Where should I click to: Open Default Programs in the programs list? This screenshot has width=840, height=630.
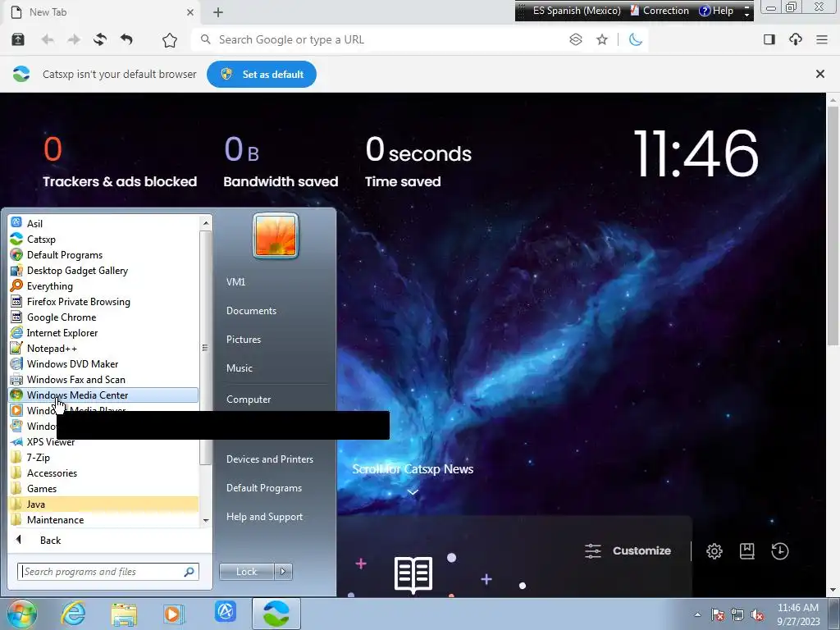coord(103,254)
